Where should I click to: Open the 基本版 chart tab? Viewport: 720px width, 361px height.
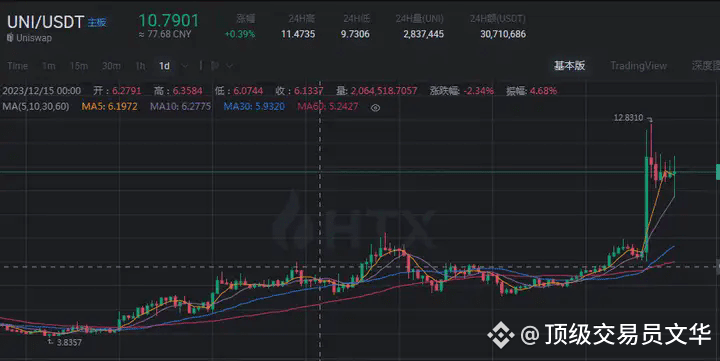[569, 66]
